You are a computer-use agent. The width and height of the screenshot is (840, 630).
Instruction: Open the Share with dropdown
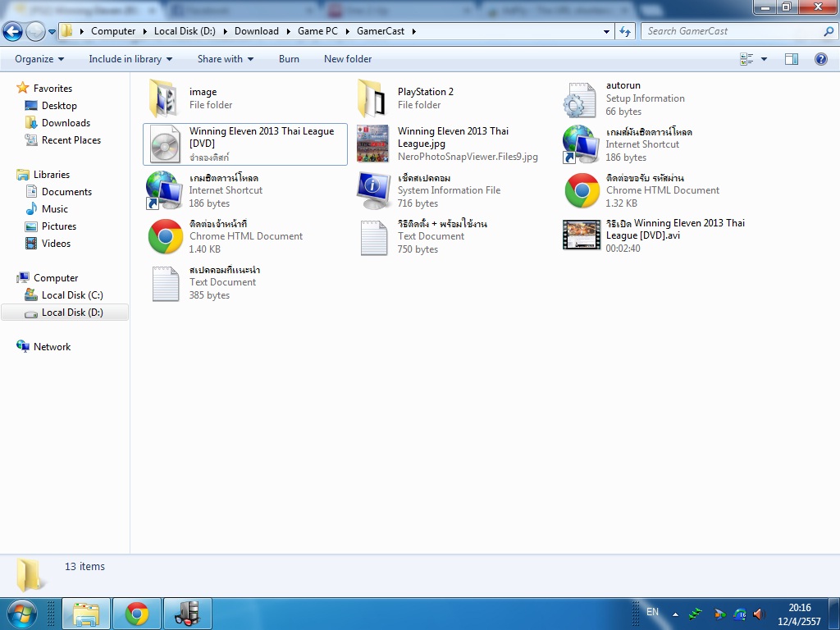[225, 59]
